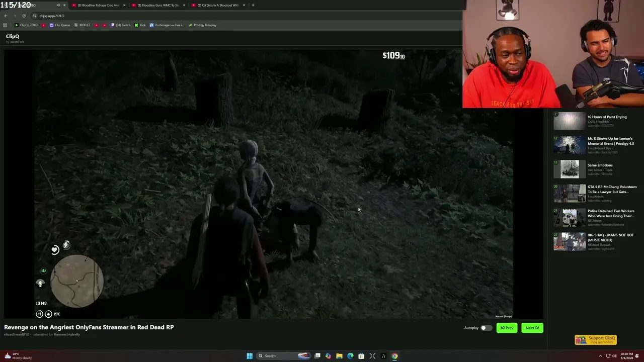Close the 'Bloodline Guns WMC' tab
Viewport: 644px width, 362px height.
[x=184, y=5]
